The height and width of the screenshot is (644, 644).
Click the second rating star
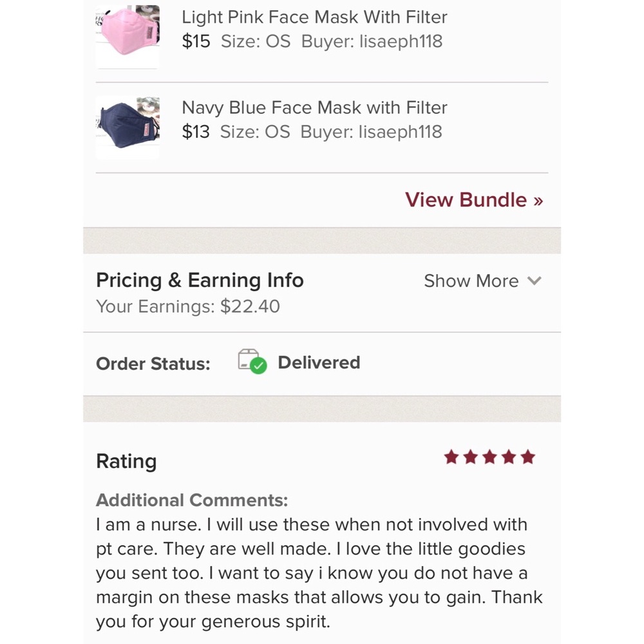470,457
